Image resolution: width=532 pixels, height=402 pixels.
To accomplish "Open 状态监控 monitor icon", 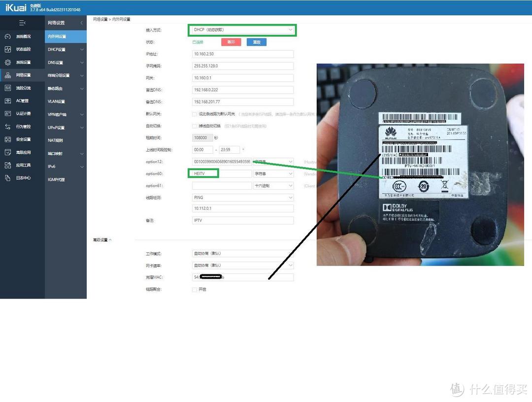I will [8, 49].
